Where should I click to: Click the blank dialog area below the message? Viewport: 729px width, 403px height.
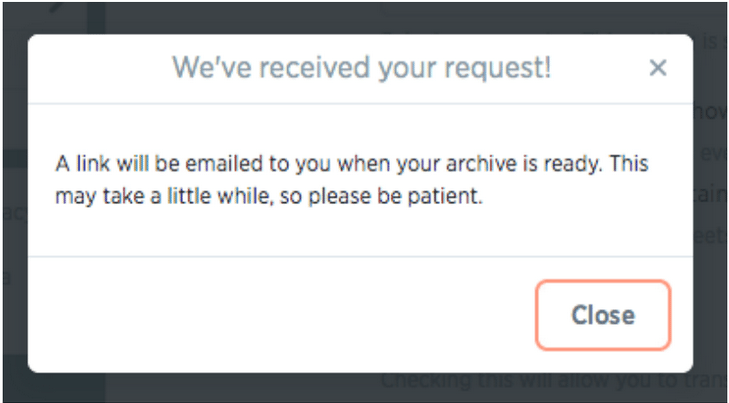coord(360,232)
